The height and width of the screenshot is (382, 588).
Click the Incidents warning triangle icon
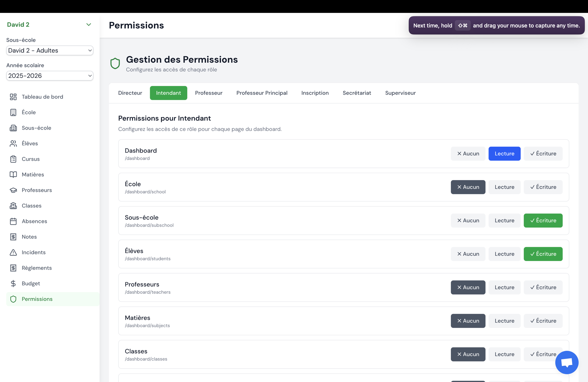pyautogui.click(x=13, y=252)
